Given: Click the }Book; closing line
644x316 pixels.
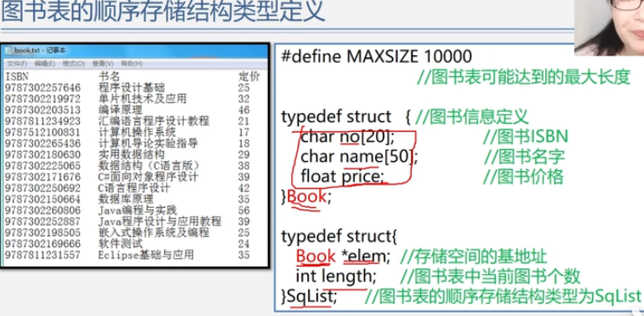Looking at the screenshot, I should [x=306, y=197].
